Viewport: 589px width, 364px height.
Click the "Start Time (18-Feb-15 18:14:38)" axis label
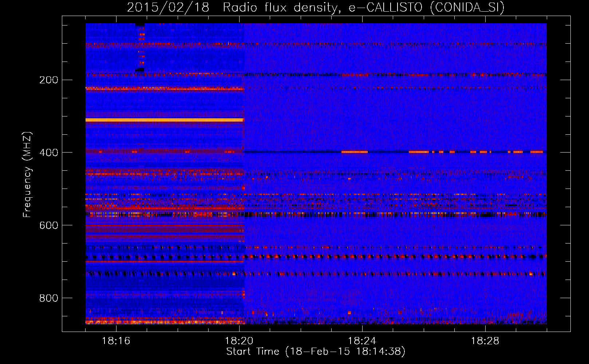coord(316,352)
